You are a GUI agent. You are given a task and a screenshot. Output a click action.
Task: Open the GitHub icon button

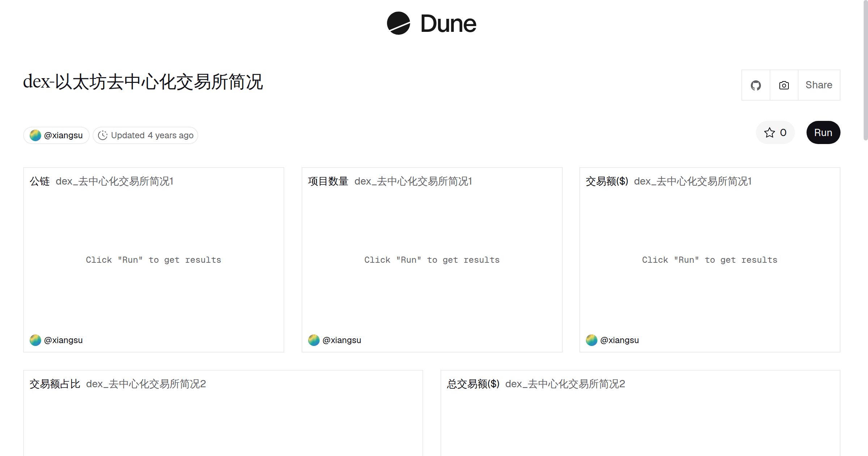point(756,85)
